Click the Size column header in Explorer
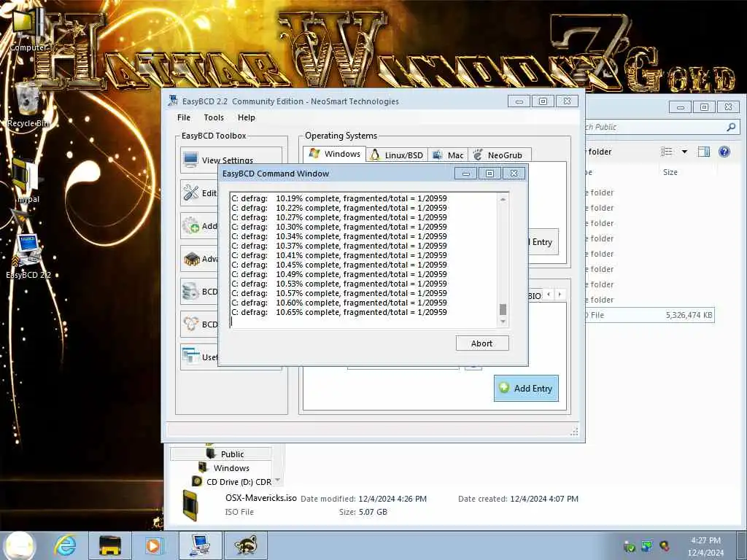The height and width of the screenshot is (560, 747). (x=670, y=172)
